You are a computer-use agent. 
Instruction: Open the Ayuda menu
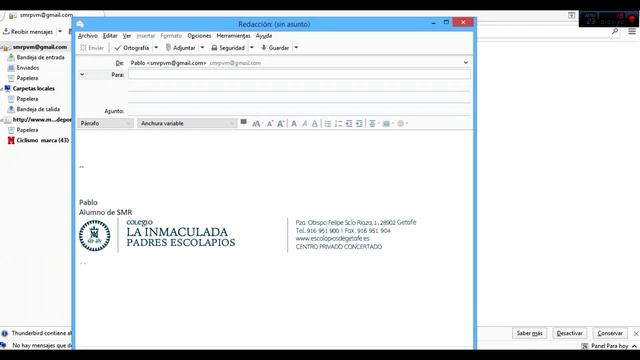click(264, 36)
